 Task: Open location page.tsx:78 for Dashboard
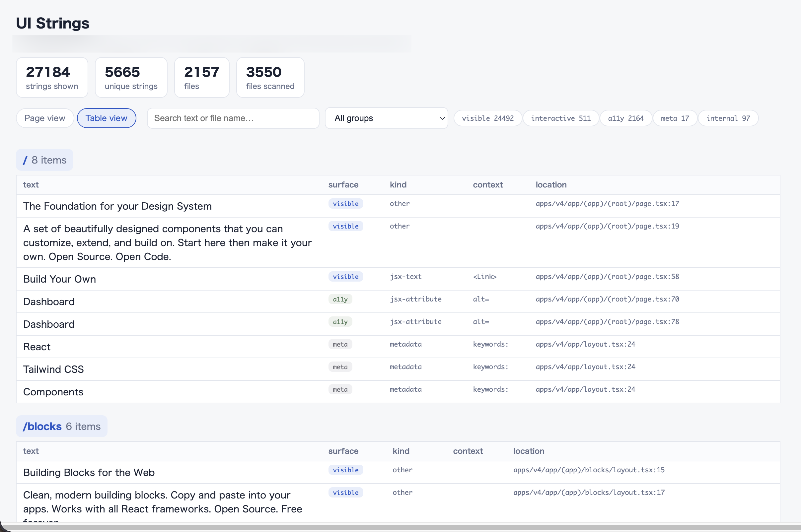[x=607, y=322]
